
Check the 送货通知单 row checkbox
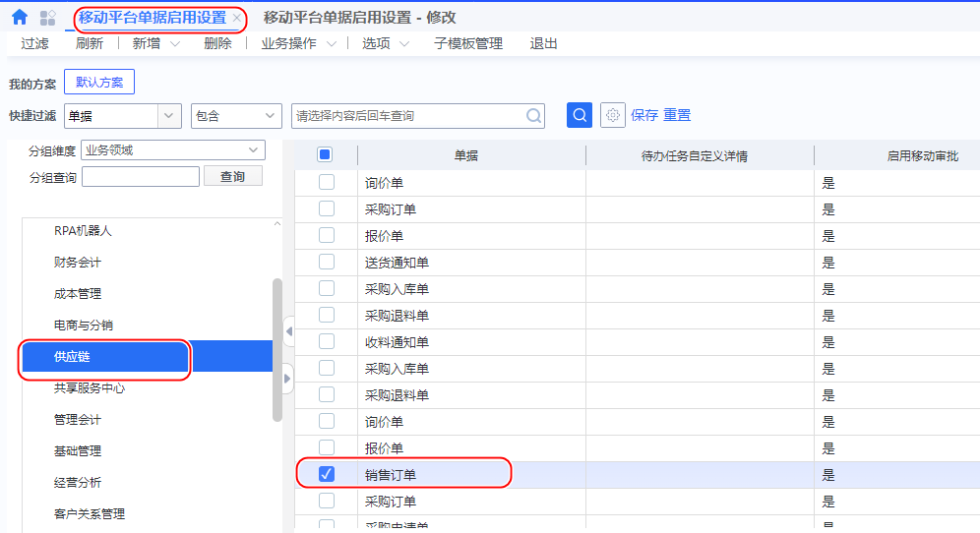click(x=327, y=263)
